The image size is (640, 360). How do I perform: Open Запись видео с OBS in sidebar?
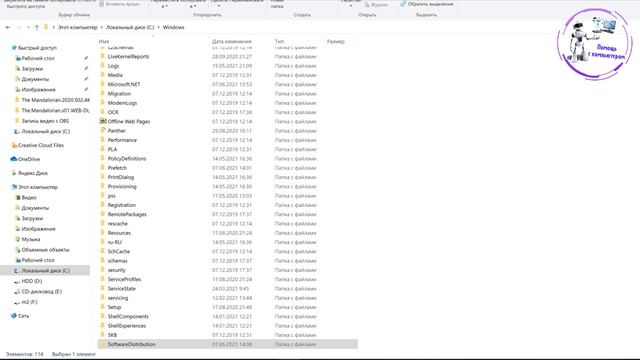[x=45, y=121]
